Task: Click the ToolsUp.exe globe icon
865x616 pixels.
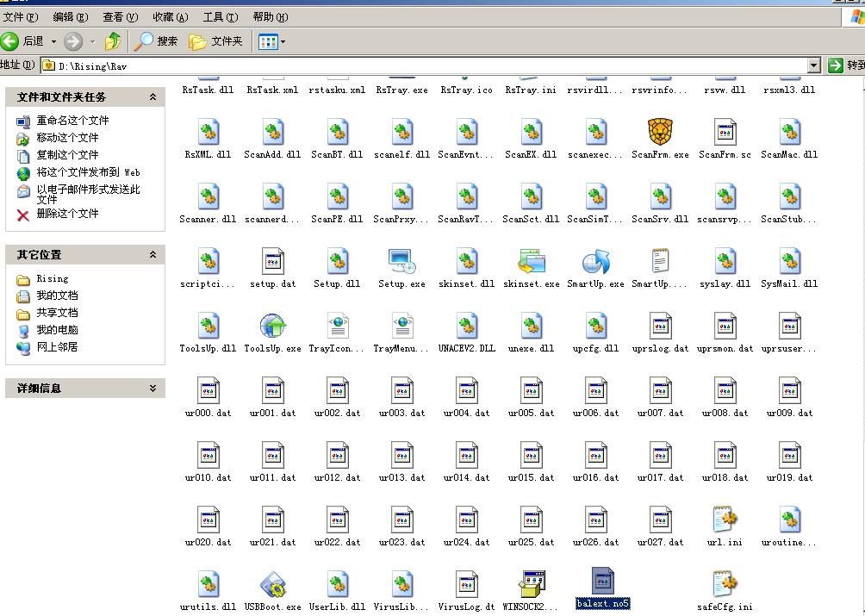Action: coord(273,327)
